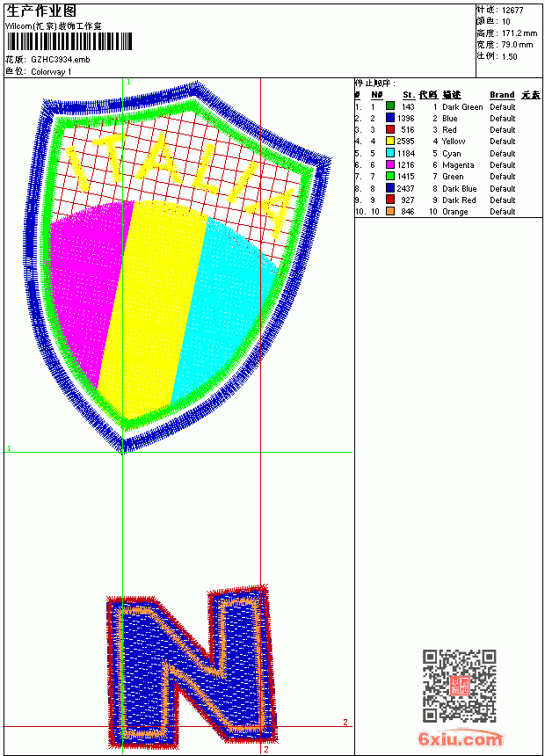Click the Magenta color swatch
The height and width of the screenshot is (756, 545).
coord(390,164)
